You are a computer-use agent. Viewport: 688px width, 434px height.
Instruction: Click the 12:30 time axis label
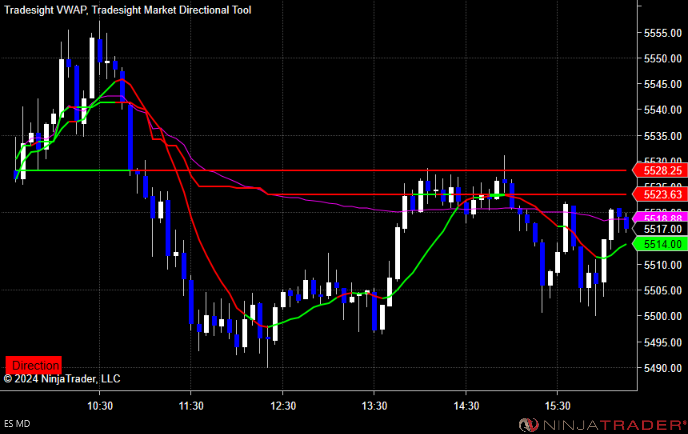(283, 406)
